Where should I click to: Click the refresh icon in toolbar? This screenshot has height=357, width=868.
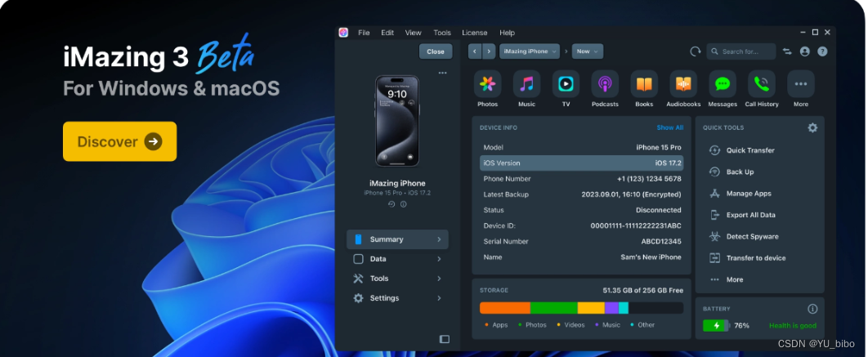(x=696, y=51)
